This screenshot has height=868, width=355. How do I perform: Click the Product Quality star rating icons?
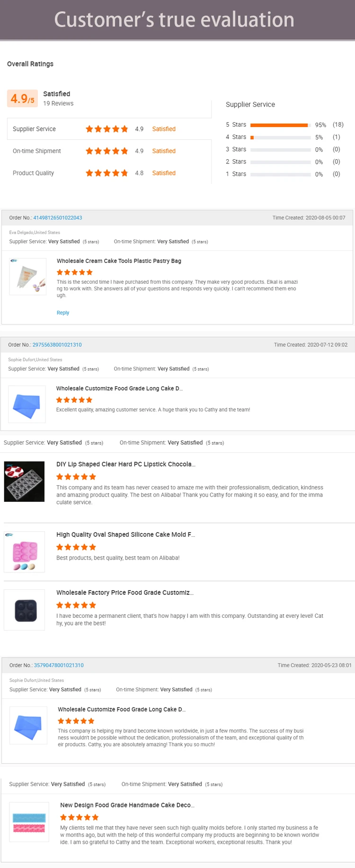(x=106, y=173)
